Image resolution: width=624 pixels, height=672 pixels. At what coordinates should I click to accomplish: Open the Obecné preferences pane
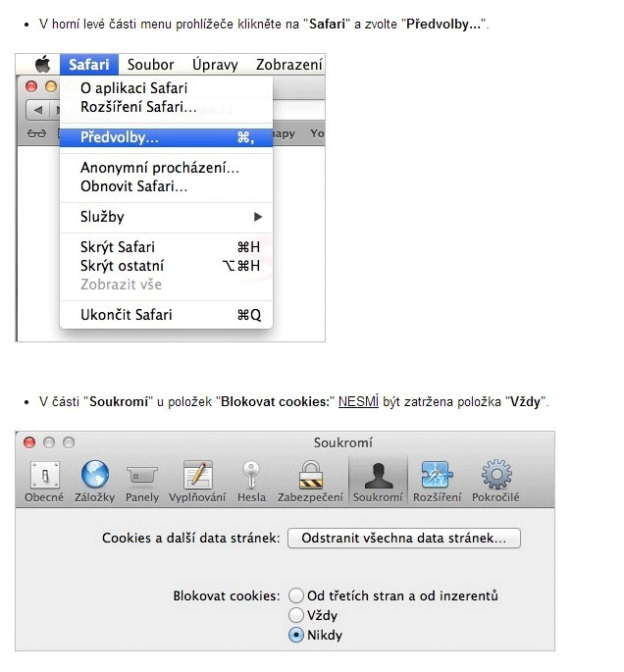tap(44, 482)
